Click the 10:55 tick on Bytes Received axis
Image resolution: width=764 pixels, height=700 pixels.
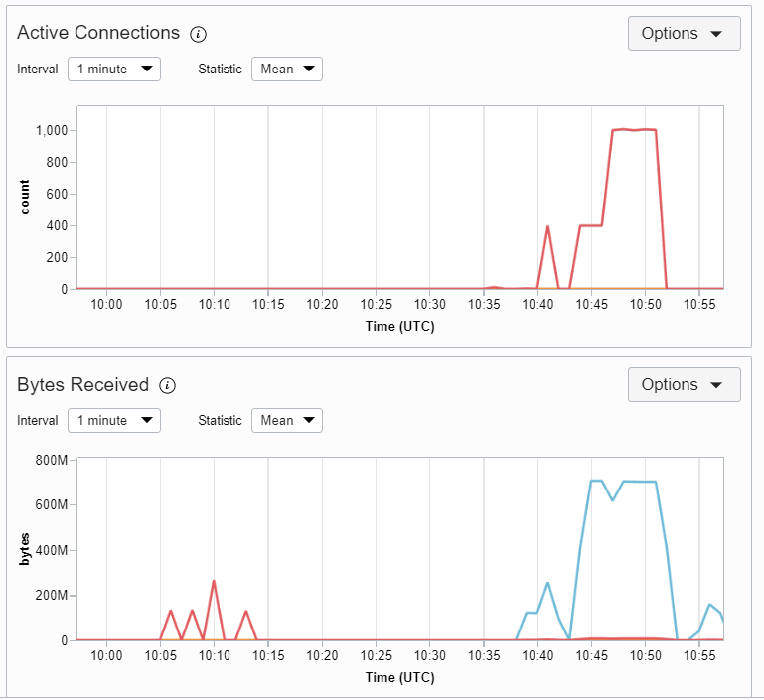699,655
